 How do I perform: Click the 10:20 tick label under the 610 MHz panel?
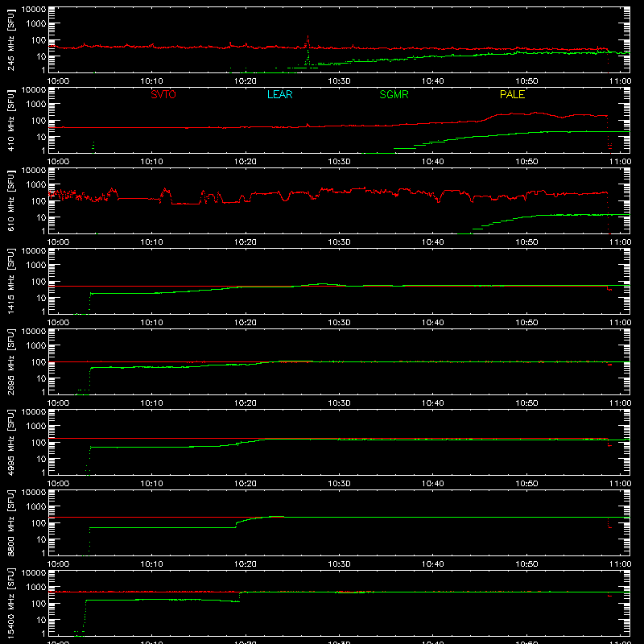click(x=246, y=242)
